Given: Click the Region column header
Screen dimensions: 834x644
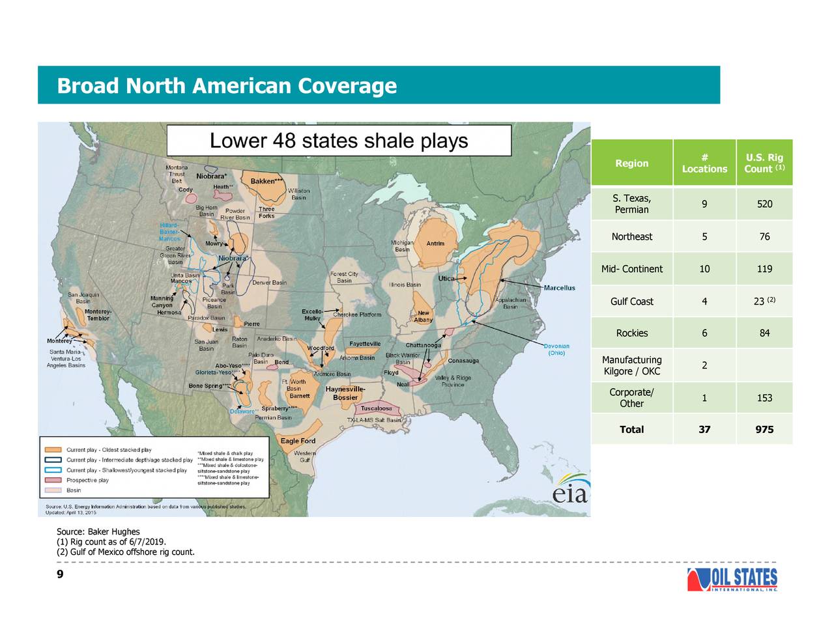Looking at the screenshot, I should [x=631, y=163].
